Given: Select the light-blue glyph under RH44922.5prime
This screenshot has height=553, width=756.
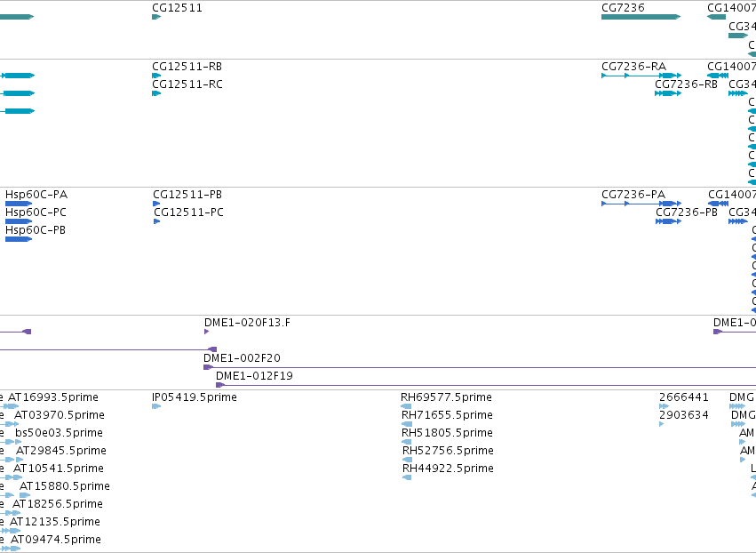Looking at the screenshot, I should pyautogui.click(x=407, y=477).
